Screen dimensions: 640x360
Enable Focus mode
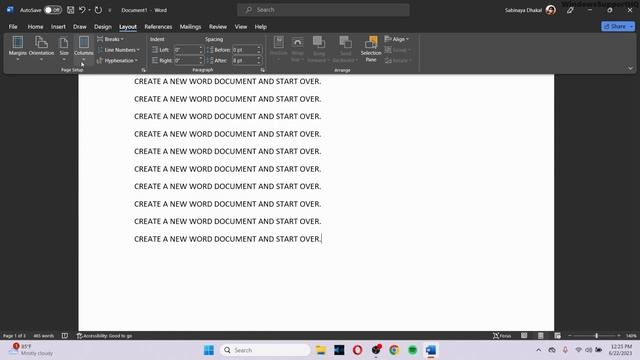502,336
